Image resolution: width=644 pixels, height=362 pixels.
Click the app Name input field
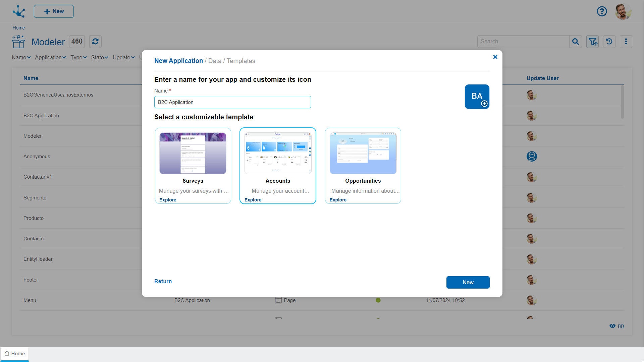(x=232, y=102)
